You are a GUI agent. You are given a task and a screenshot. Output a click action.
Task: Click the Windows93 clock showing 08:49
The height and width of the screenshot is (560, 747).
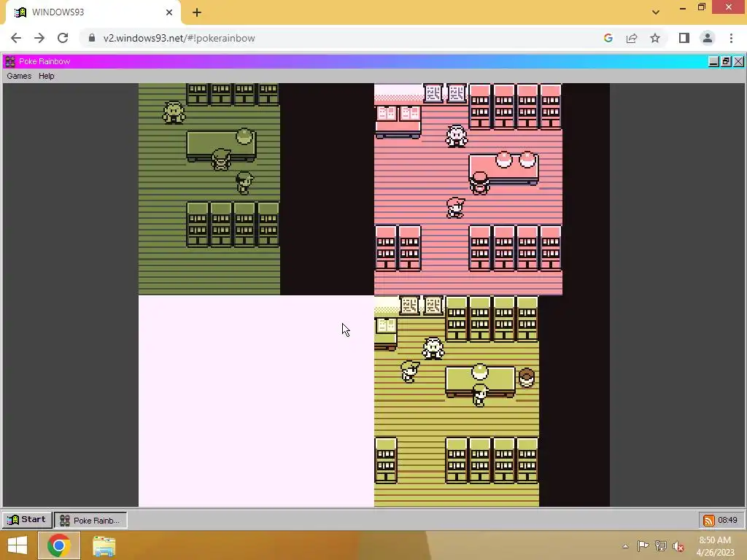pyautogui.click(x=727, y=520)
